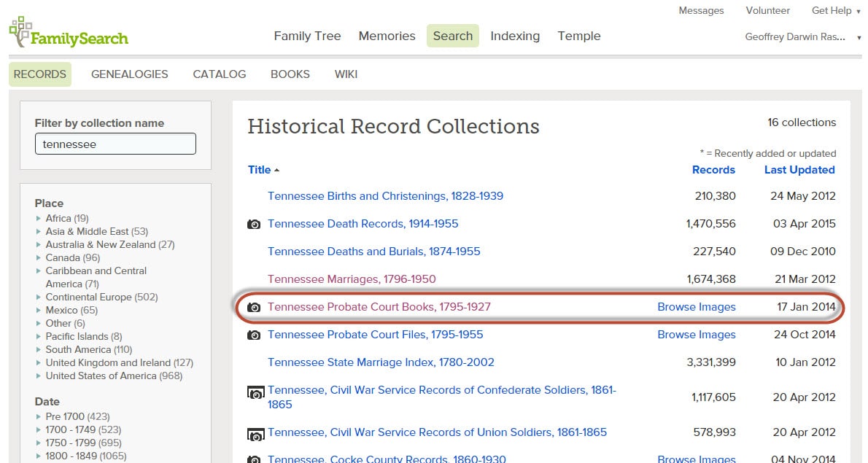Click the 24 May 2012 date
The image size is (868, 463).
tap(802, 196)
